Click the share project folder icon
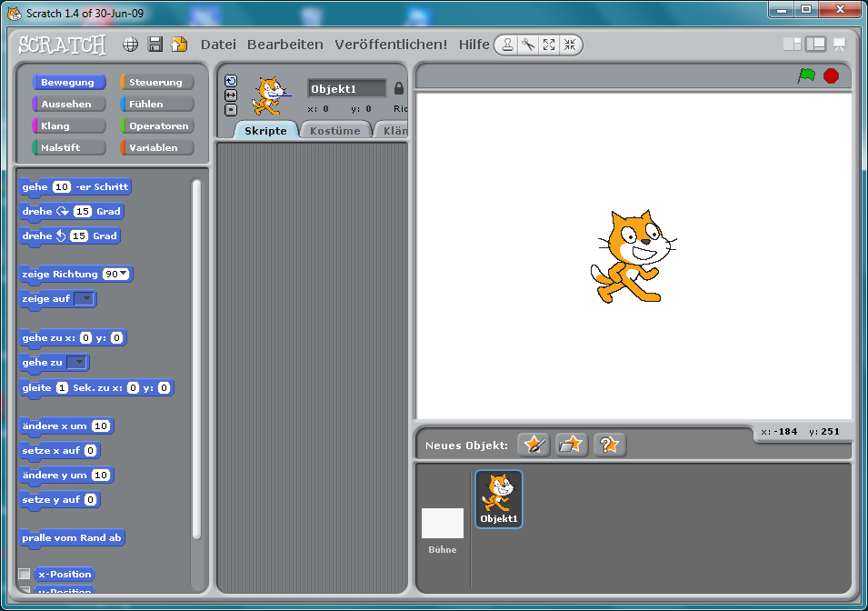 179,45
